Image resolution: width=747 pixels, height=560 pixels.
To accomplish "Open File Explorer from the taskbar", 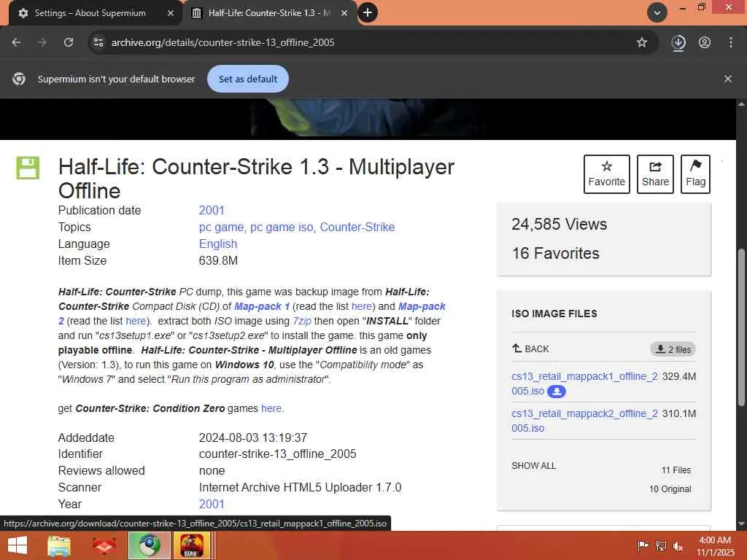I will click(x=59, y=545).
